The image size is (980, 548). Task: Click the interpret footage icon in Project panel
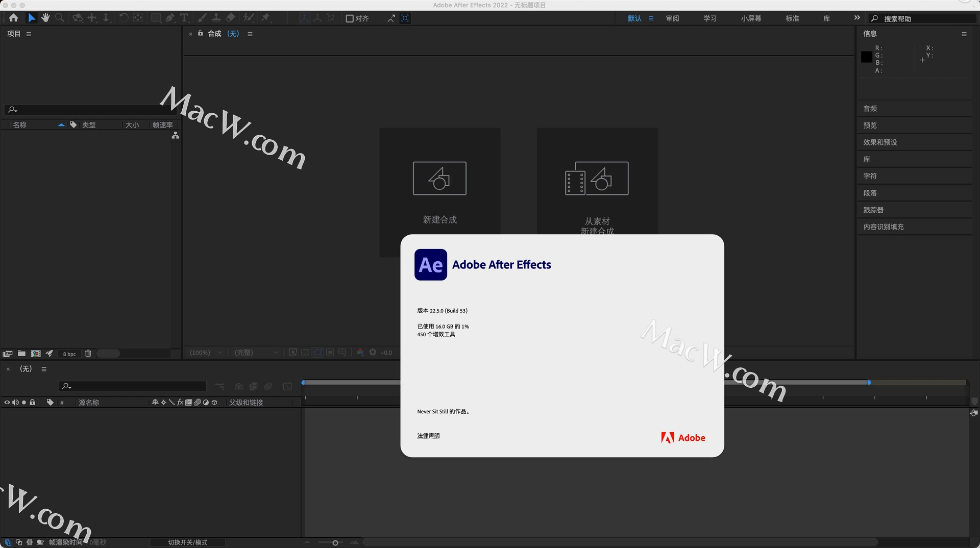point(8,354)
